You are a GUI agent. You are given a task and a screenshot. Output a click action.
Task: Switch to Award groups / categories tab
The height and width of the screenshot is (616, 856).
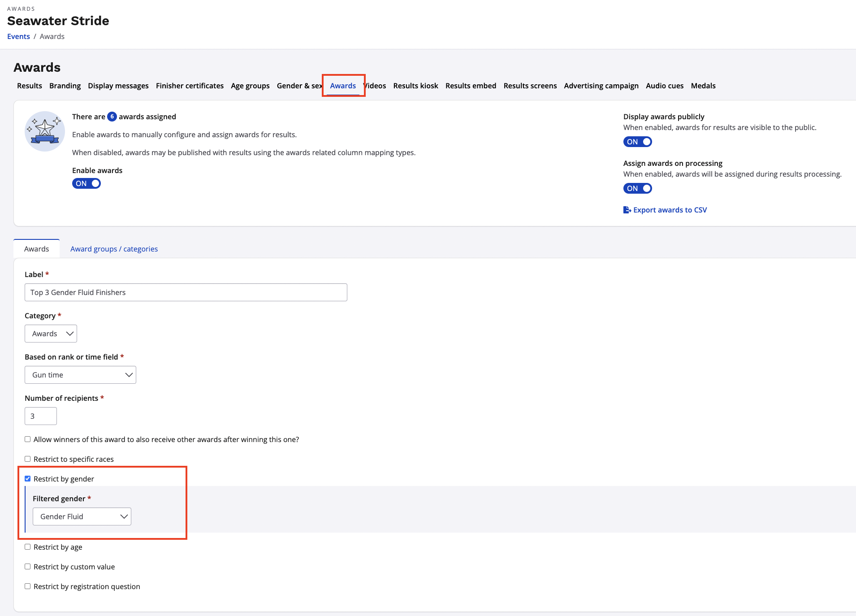click(x=114, y=249)
